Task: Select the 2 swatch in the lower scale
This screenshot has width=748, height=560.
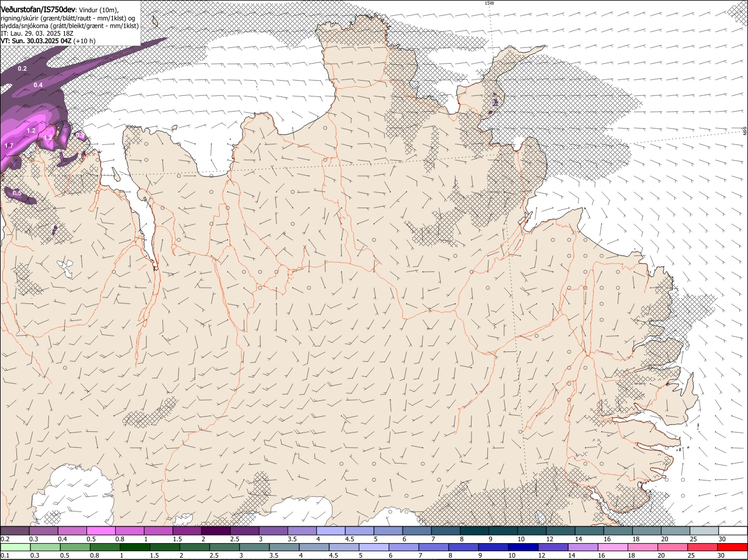Action: coord(195,548)
